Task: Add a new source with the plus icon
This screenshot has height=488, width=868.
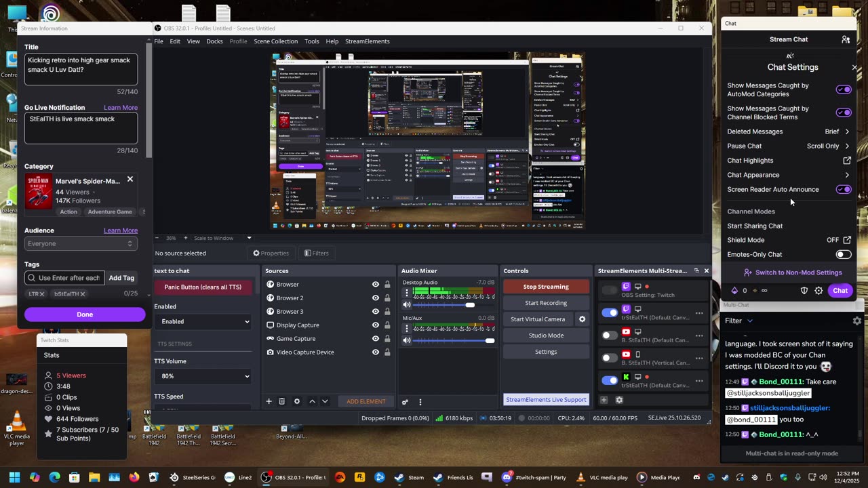Action: pos(269,401)
